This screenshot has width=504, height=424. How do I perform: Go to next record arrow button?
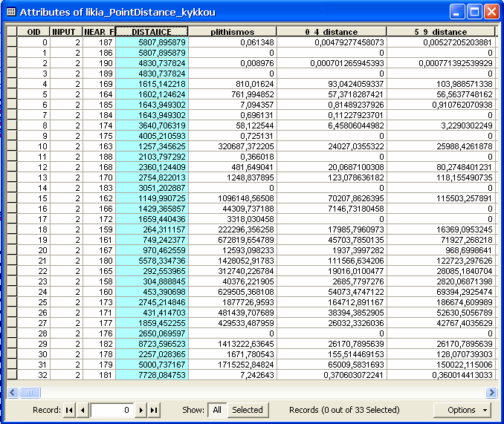[x=140, y=410]
